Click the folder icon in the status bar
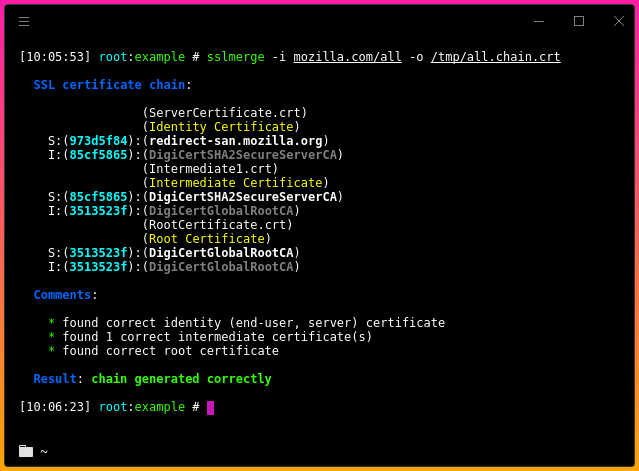 pos(26,451)
